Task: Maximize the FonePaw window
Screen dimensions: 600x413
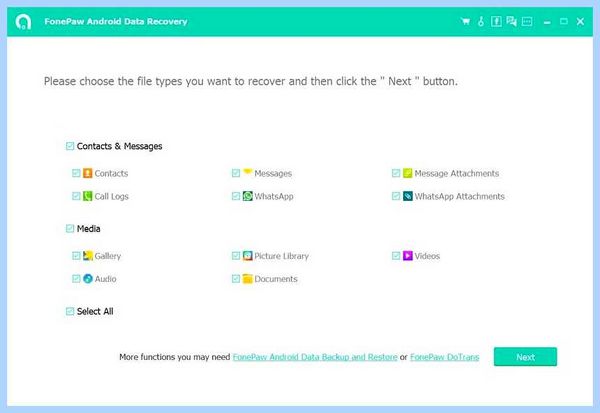Action: [564, 21]
